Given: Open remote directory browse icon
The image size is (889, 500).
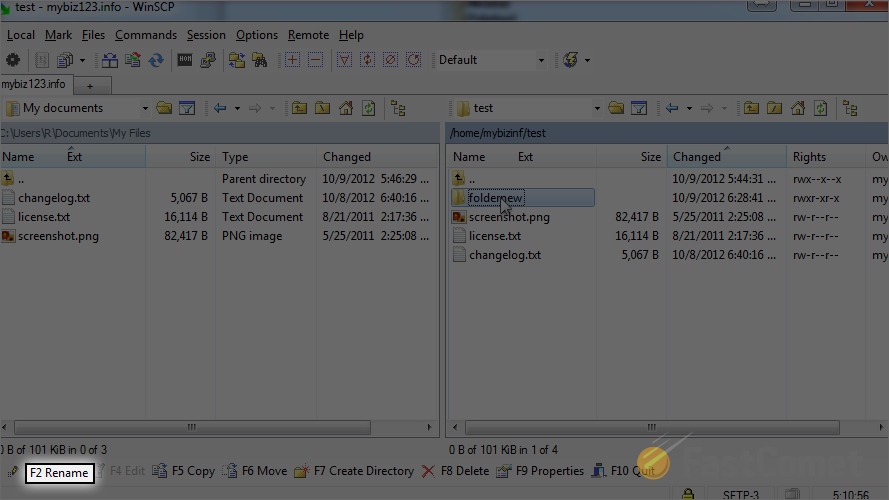Looking at the screenshot, I should coord(616,108).
